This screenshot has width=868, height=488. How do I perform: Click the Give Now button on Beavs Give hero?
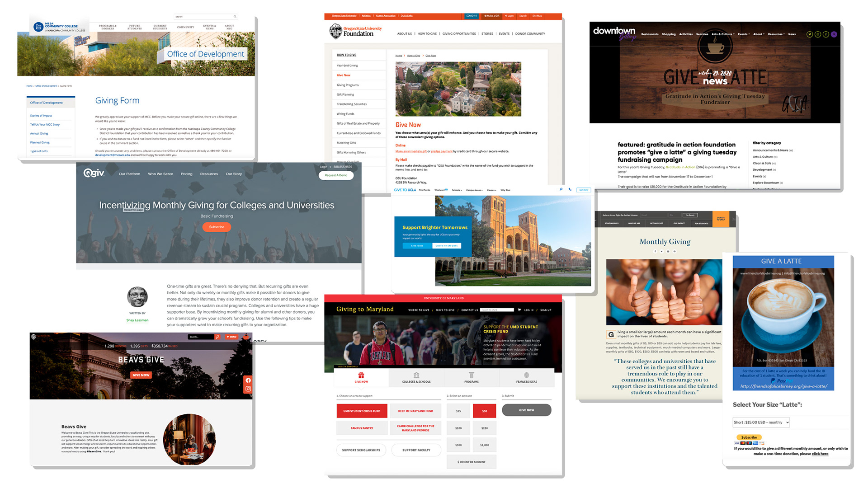point(141,375)
